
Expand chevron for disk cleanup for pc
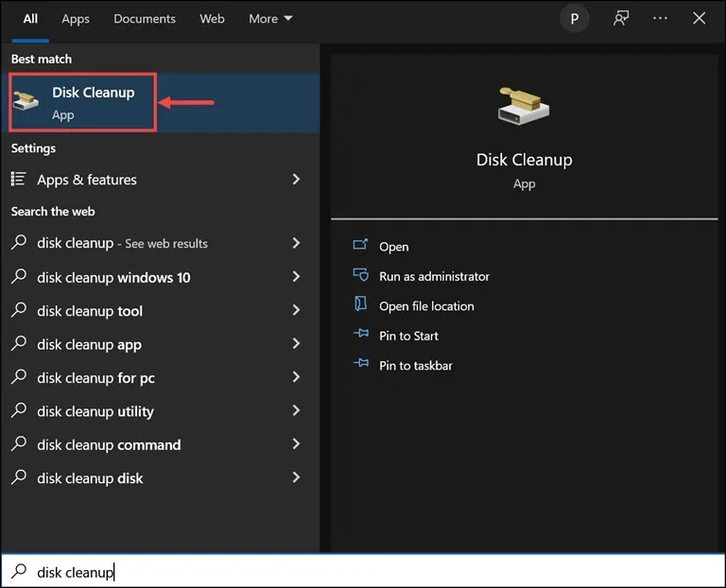(296, 377)
